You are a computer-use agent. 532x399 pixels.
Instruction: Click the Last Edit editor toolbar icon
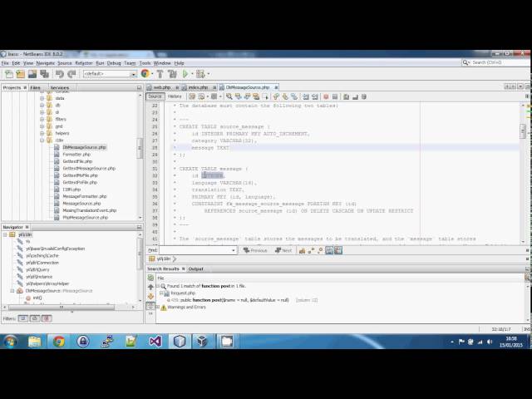192,96
